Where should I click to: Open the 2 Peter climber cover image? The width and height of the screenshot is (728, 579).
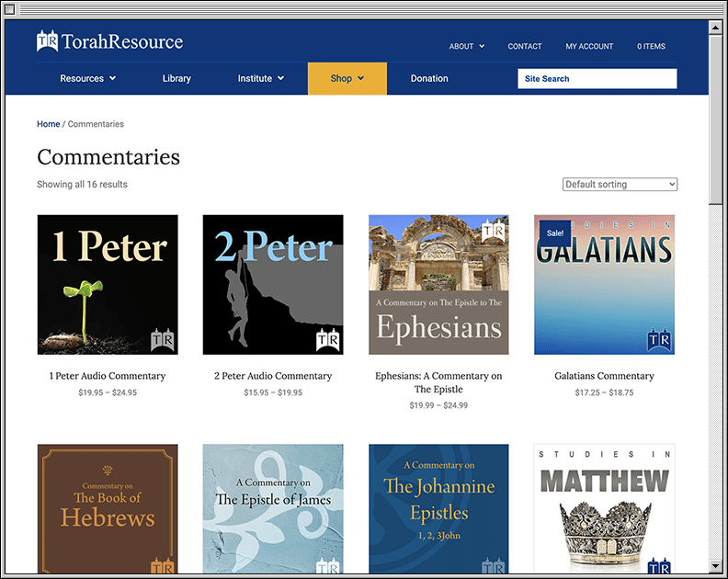point(273,285)
